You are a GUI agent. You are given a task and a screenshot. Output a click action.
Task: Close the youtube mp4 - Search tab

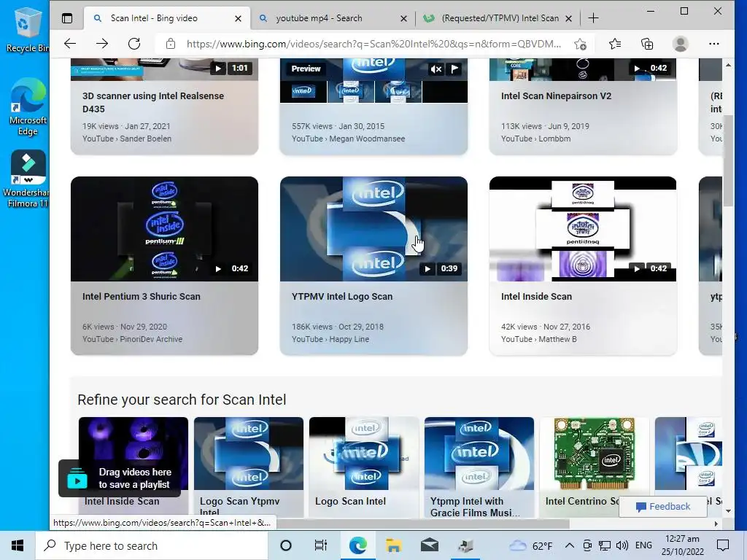(x=403, y=18)
